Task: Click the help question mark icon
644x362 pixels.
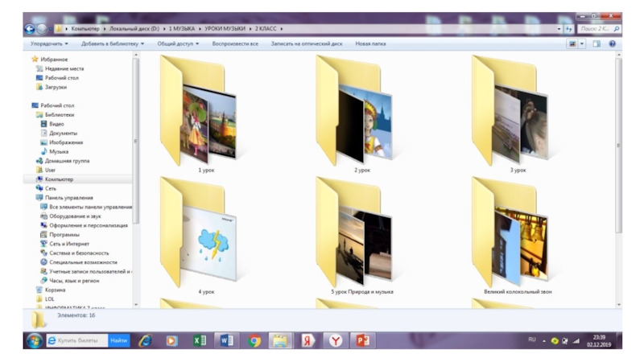Action: (x=612, y=43)
